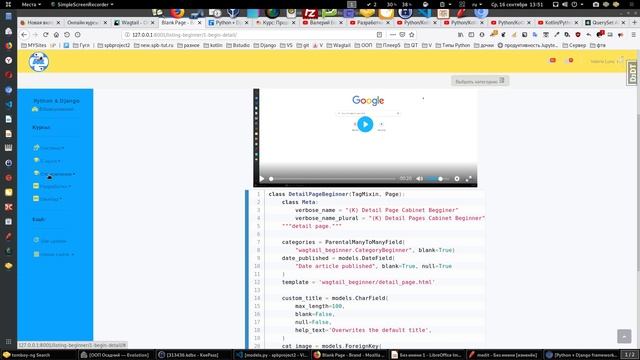Open the ООП bookmarks folder
The height and width of the screenshot is (360, 640).
pyautogui.click(x=363, y=45)
